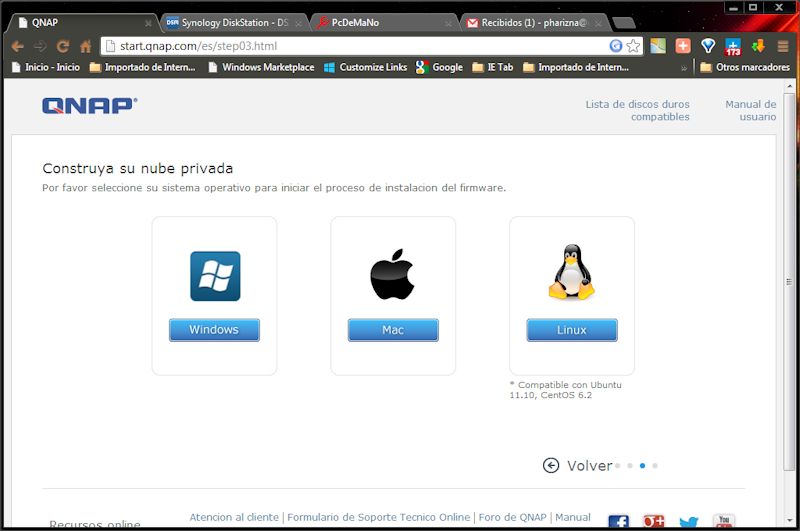Select the highlighted blue step indicator dot

[x=642, y=466]
